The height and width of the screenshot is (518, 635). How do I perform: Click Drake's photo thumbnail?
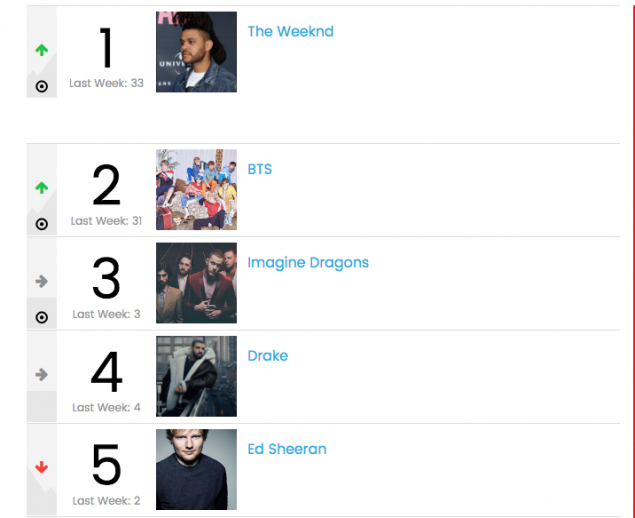(196, 376)
